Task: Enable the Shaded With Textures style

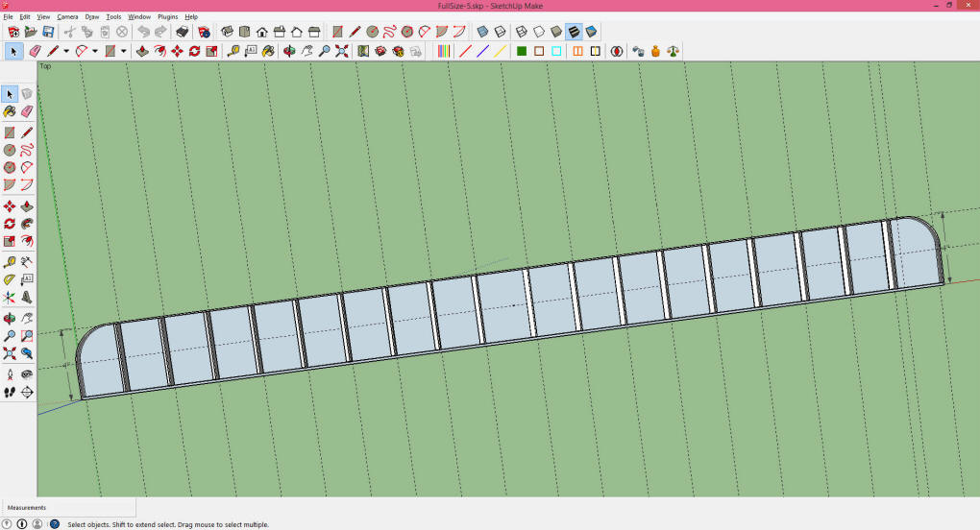Action: click(x=574, y=32)
